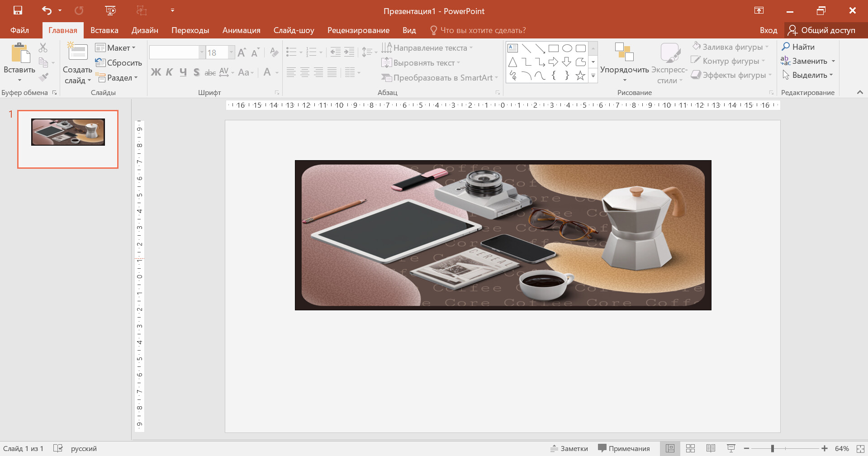Open Find (Найти) search tool
Image resolution: width=868 pixels, height=456 pixels.
[x=798, y=47]
